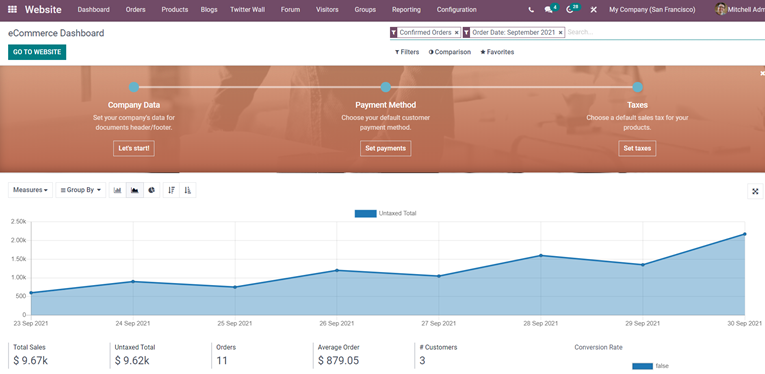Expand the Filters options

407,52
